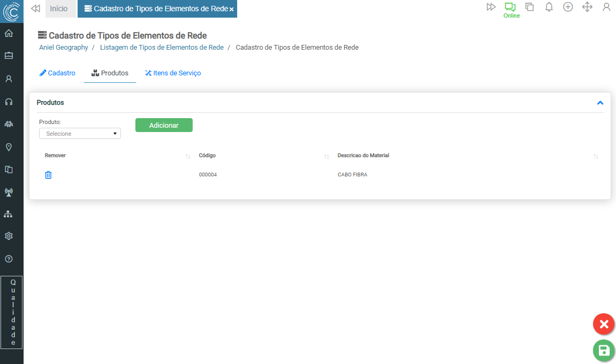Screen dimensions: 616x364
Task: Switch to the Cadastro tab
Action: (x=58, y=73)
